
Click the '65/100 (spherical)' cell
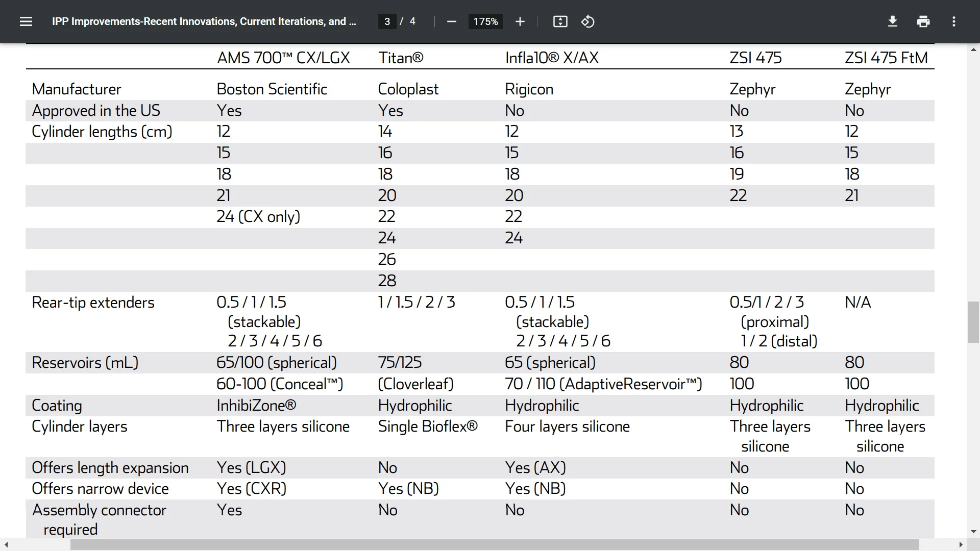277,363
